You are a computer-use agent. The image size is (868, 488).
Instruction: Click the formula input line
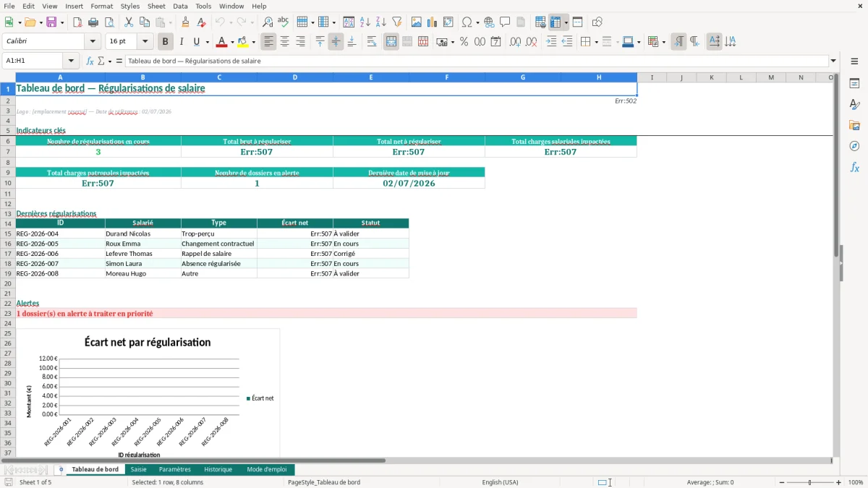click(476, 61)
